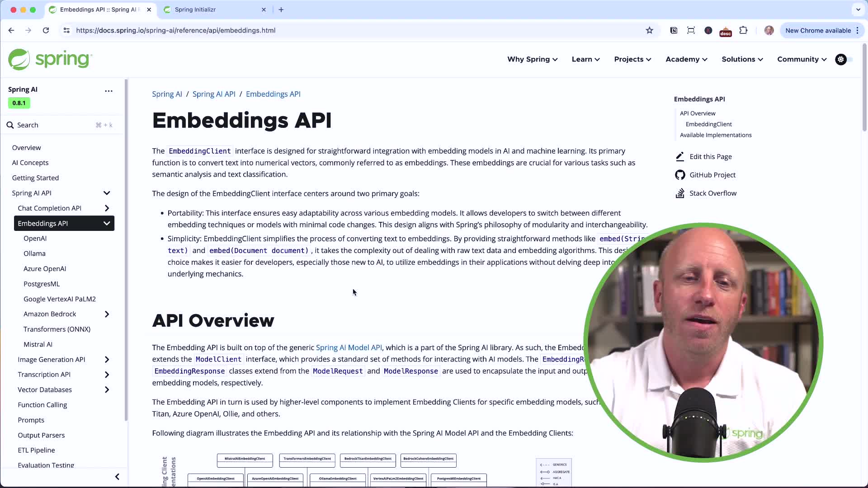Open site information icon in address bar
The height and width of the screenshot is (488, 868).
pos(66,30)
